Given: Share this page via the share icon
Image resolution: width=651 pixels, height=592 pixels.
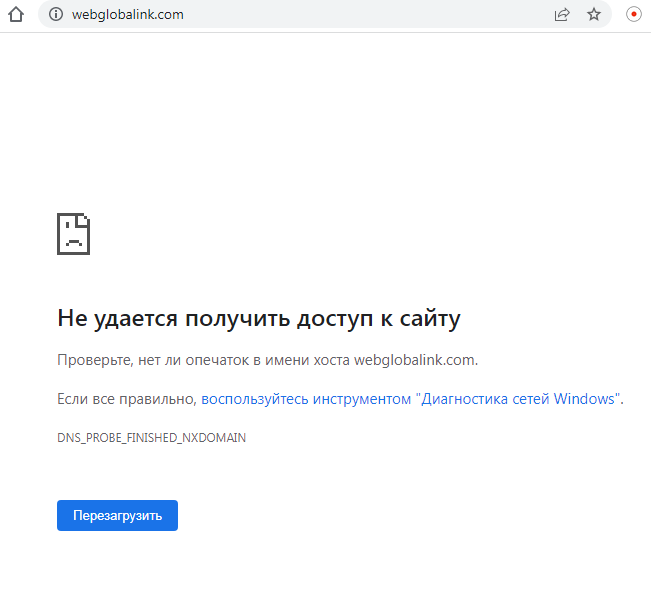Looking at the screenshot, I should coord(562,15).
